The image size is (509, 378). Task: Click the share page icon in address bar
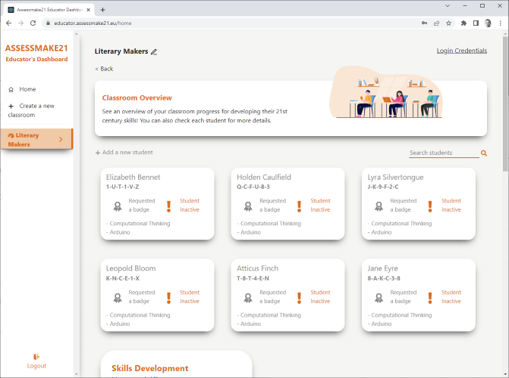pyautogui.click(x=436, y=23)
